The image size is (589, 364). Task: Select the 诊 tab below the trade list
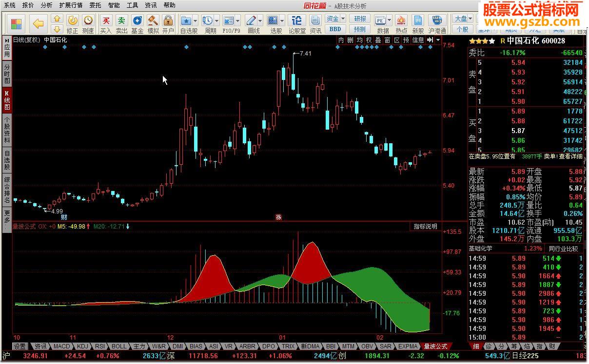(x=488, y=346)
